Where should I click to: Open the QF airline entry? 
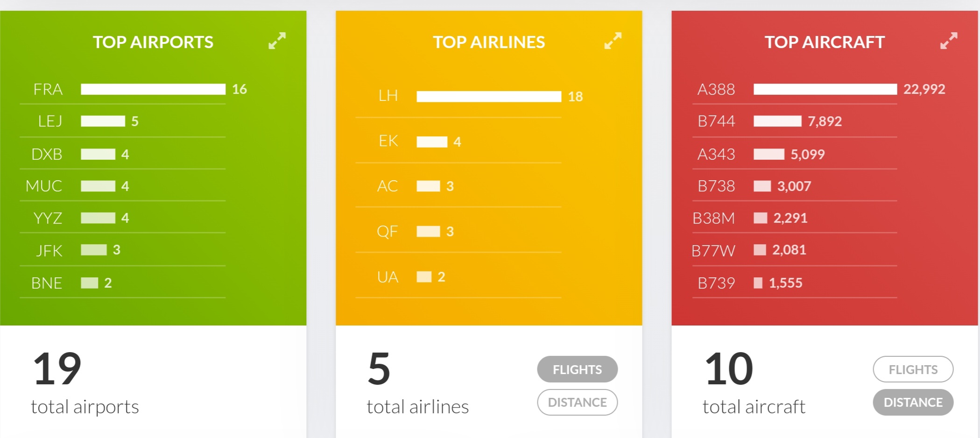pos(458,231)
